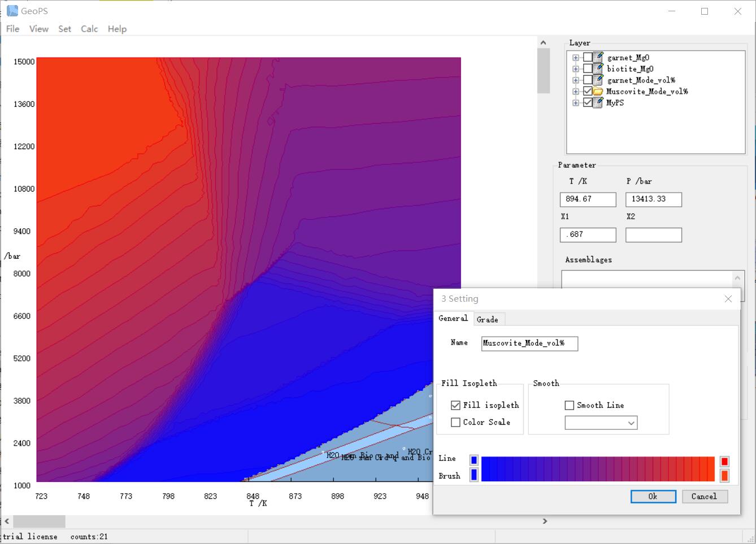This screenshot has width=756, height=544.
Task: Click the Name input field
Action: [529, 343]
